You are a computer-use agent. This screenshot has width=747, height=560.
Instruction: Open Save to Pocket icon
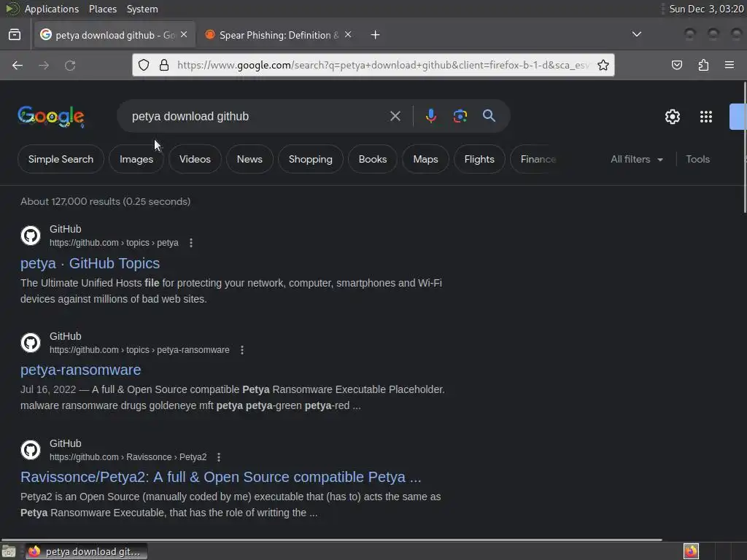[x=677, y=65]
